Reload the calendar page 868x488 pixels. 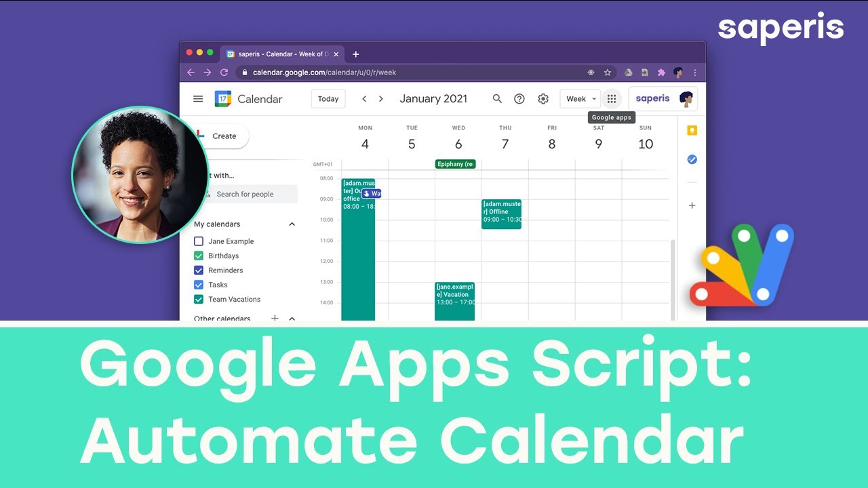click(224, 73)
